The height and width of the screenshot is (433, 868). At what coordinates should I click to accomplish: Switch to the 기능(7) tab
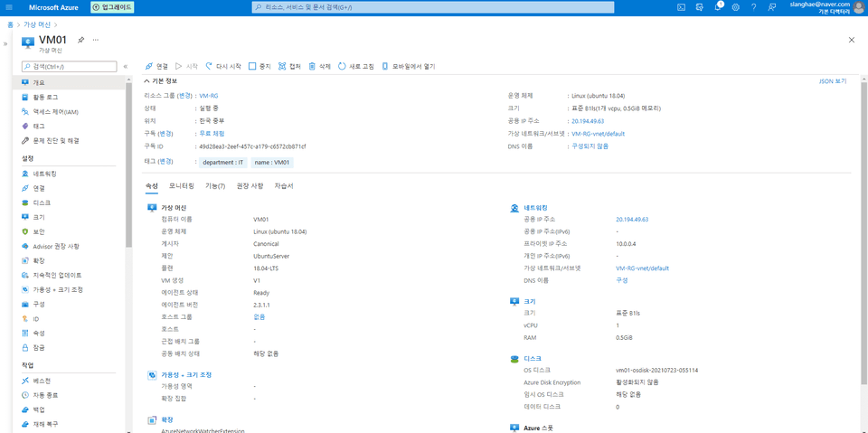pyautogui.click(x=215, y=186)
